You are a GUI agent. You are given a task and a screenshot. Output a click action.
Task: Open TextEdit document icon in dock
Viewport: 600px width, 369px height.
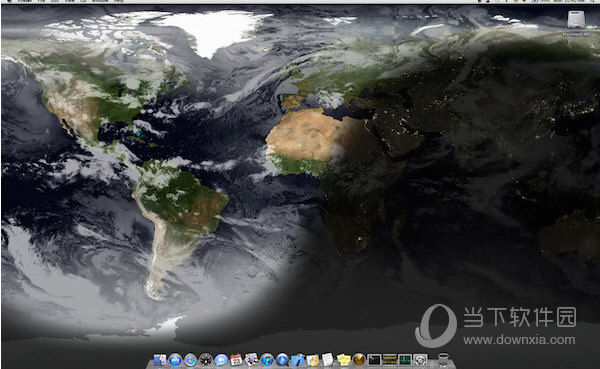(328, 360)
